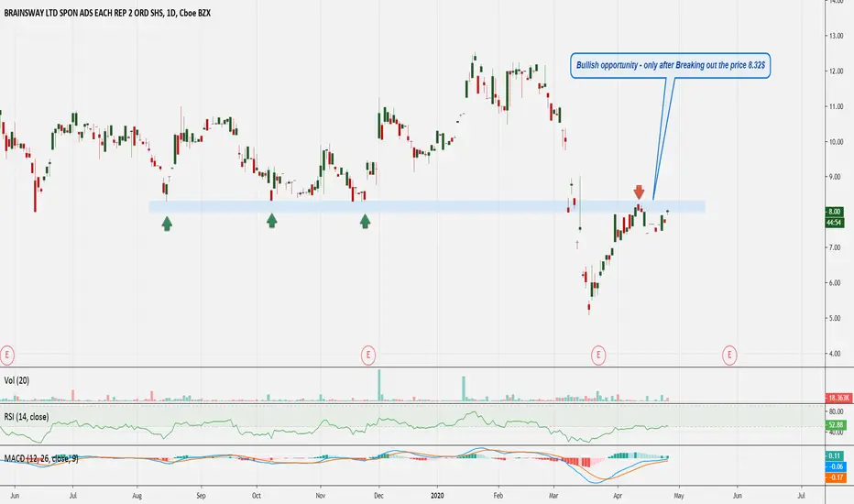Click the Aug label on time axis
Viewport: 854px width, 504px height.
coord(137,496)
